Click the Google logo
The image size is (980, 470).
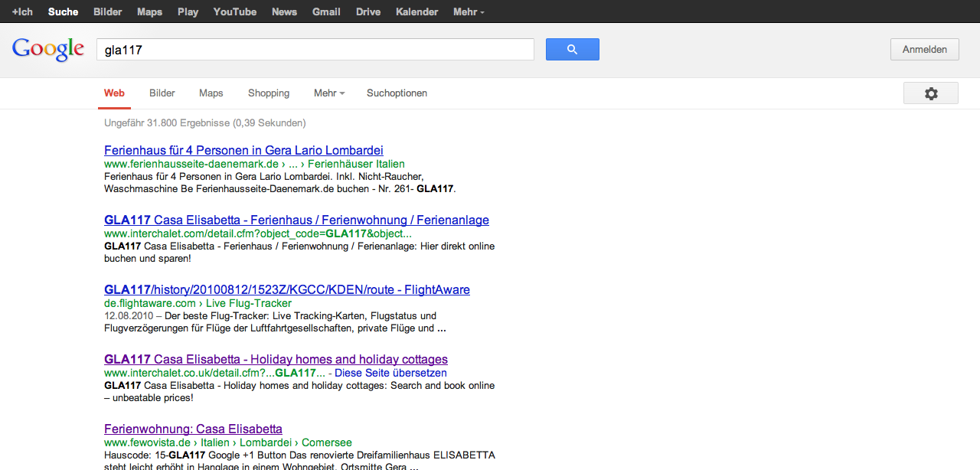[48, 50]
